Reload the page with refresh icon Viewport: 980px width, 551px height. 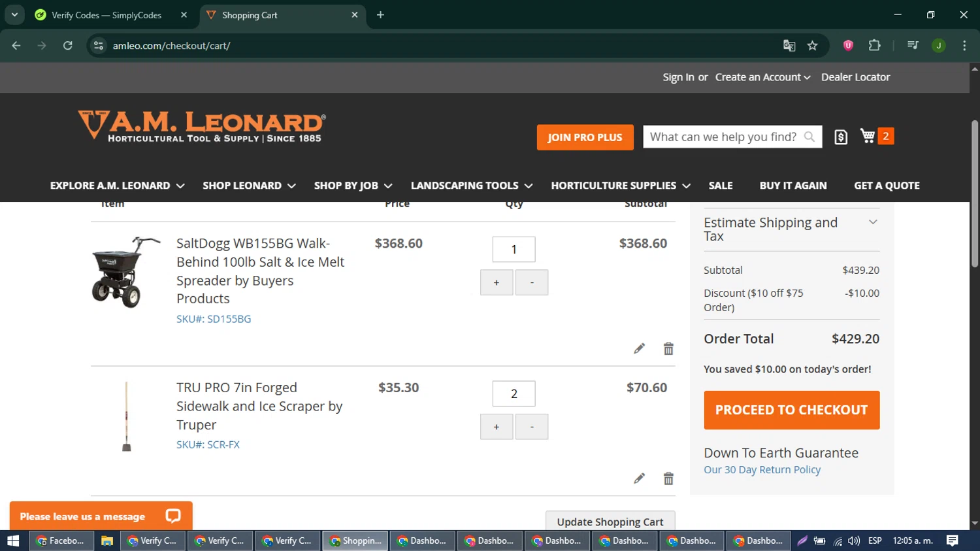[68, 45]
